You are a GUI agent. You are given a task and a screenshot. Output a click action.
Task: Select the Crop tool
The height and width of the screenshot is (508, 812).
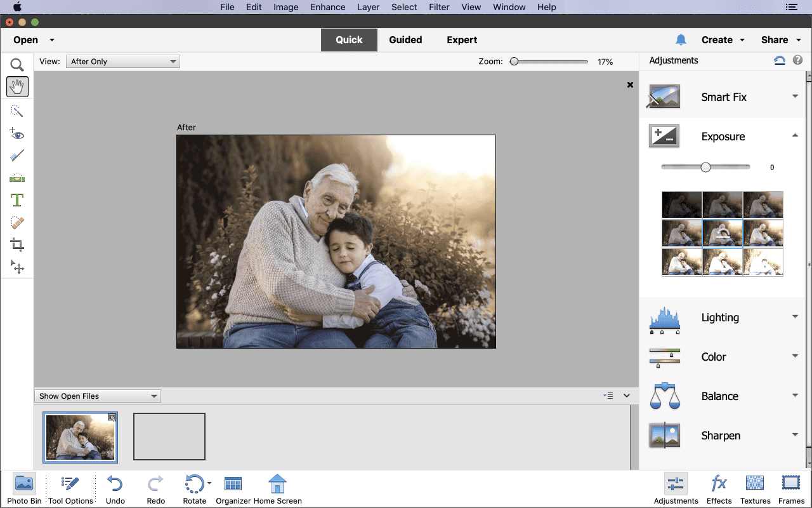pos(17,245)
